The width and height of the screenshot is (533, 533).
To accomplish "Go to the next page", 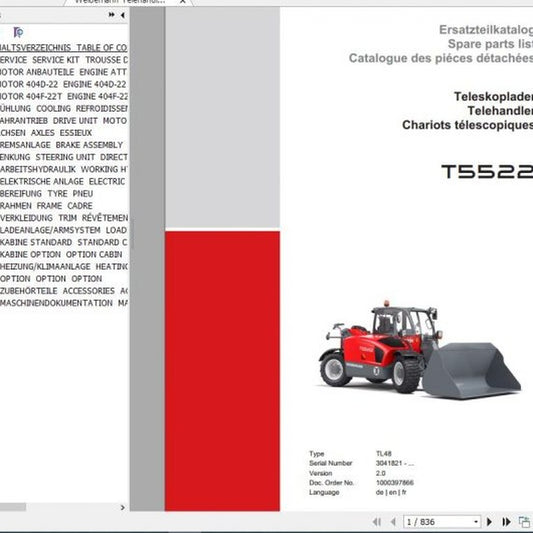I will [x=489, y=522].
